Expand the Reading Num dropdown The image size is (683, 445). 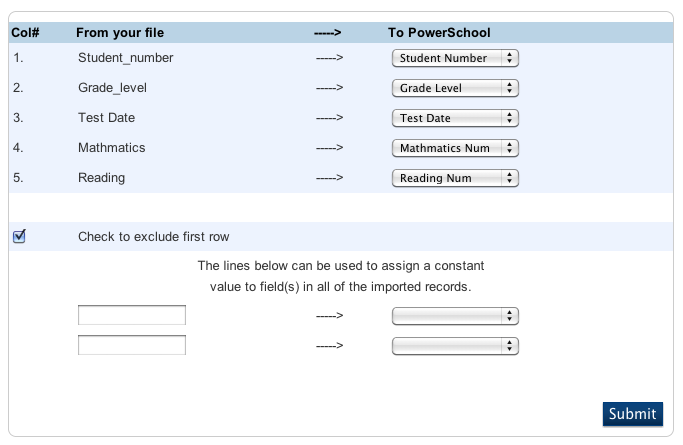pyautogui.click(x=455, y=178)
